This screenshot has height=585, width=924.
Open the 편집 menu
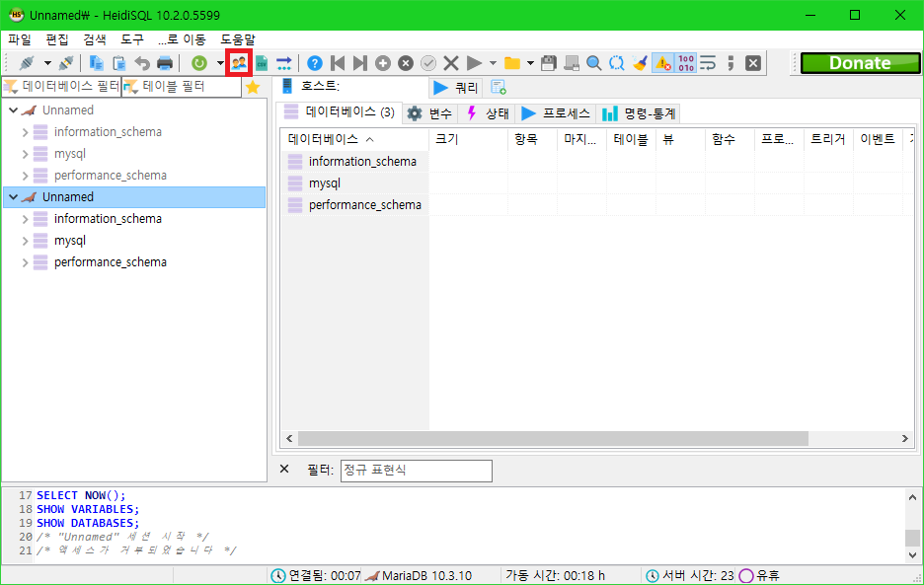coord(57,39)
